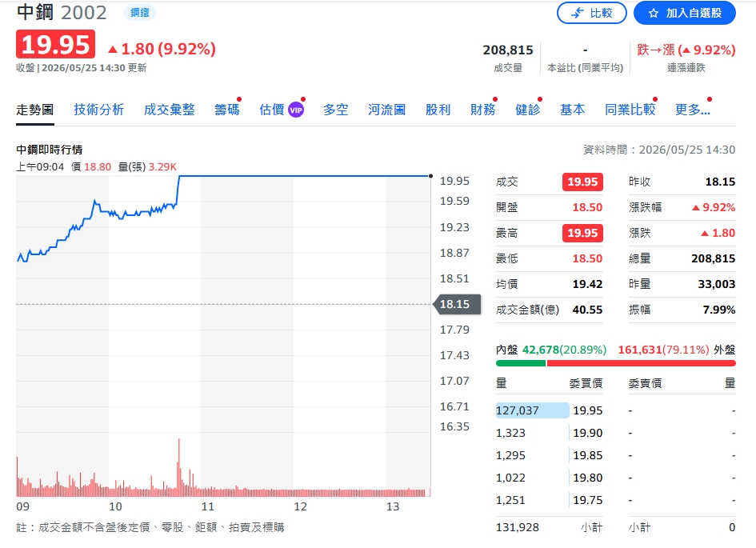Click the 19.95 bid price row

pyautogui.click(x=588, y=410)
